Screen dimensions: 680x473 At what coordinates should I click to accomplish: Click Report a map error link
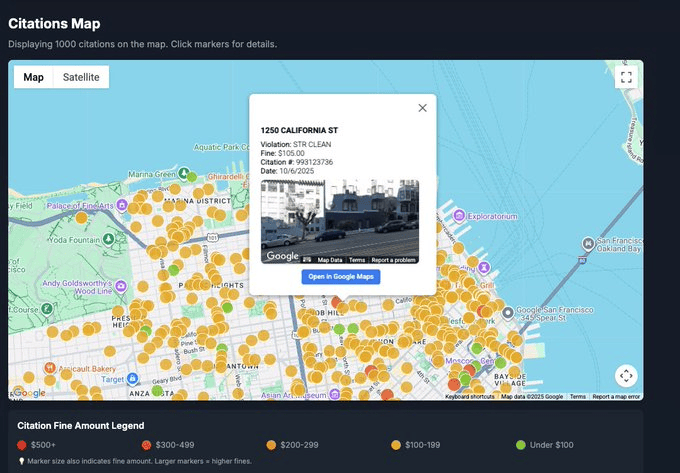[x=616, y=397]
